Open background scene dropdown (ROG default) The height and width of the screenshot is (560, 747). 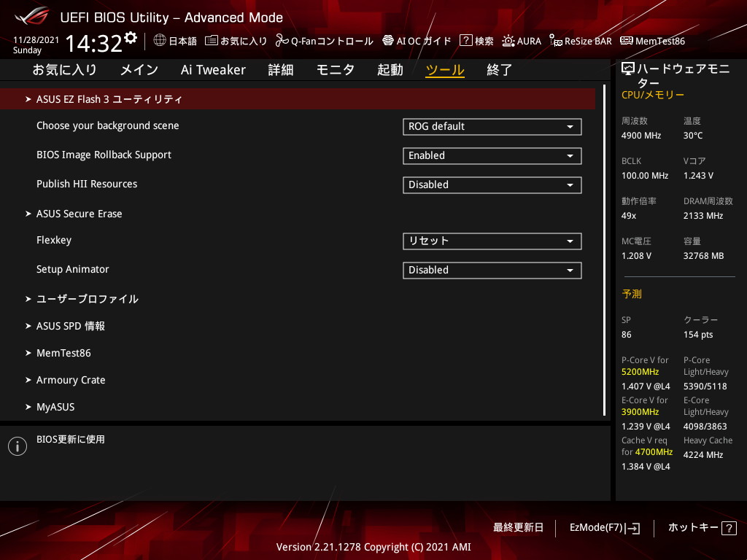click(x=492, y=127)
